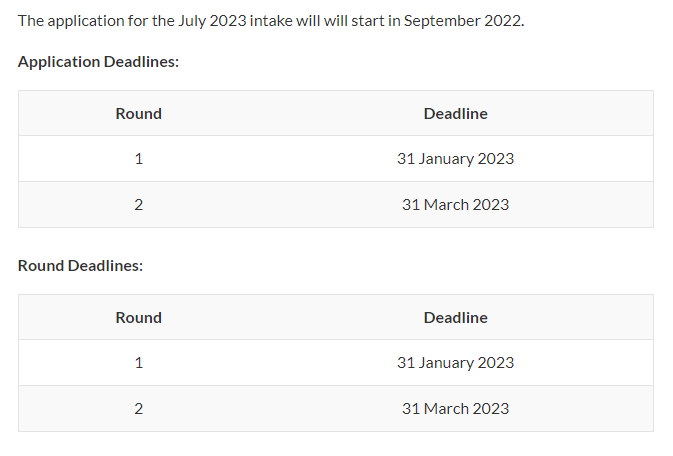Select round 1 cell under Round Deadlines

pyautogui.click(x=138, y=363)
